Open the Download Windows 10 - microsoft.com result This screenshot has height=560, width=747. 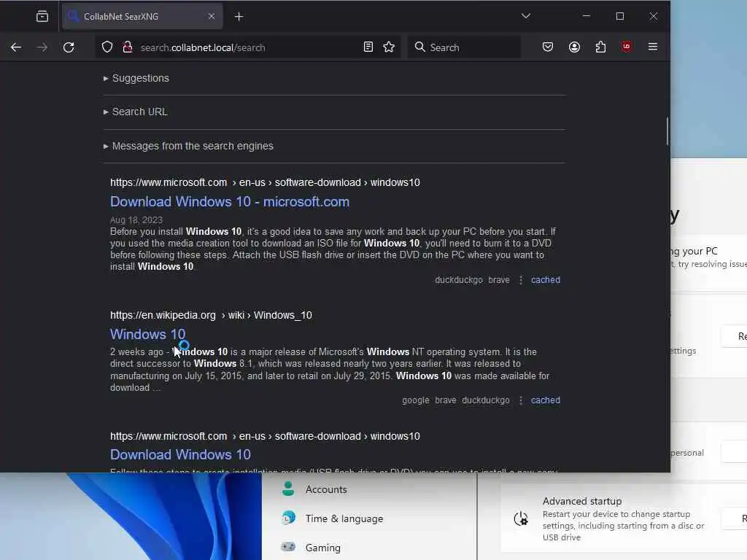tap(230, 202)
